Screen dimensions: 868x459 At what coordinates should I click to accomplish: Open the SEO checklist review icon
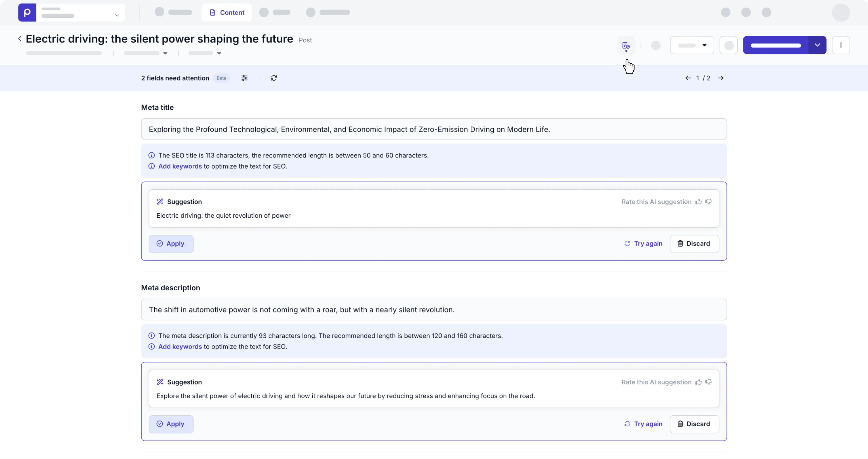[x=626, y=45]
